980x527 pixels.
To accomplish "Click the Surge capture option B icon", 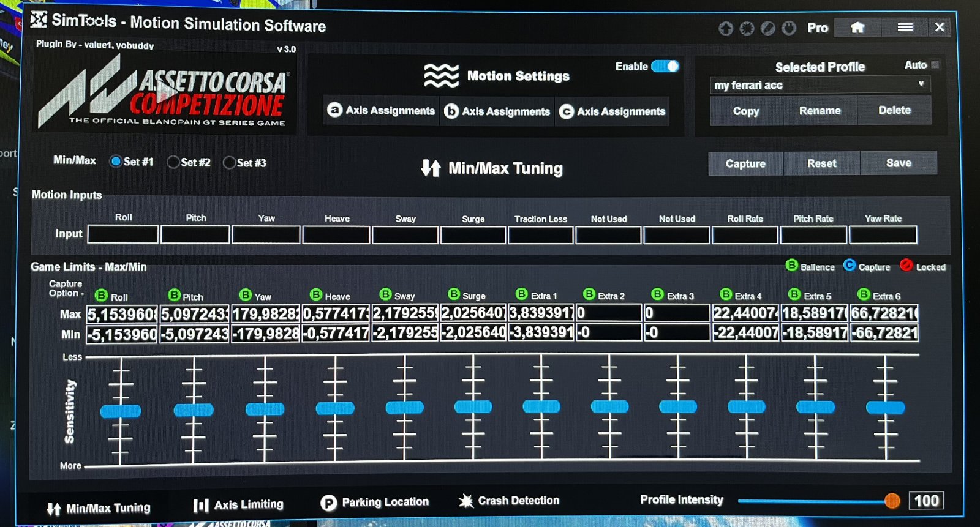I will 454,294.
